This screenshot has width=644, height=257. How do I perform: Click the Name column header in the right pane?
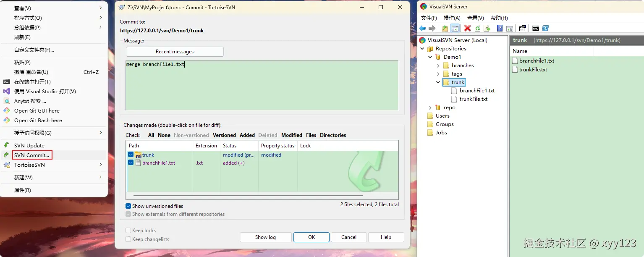552,51
